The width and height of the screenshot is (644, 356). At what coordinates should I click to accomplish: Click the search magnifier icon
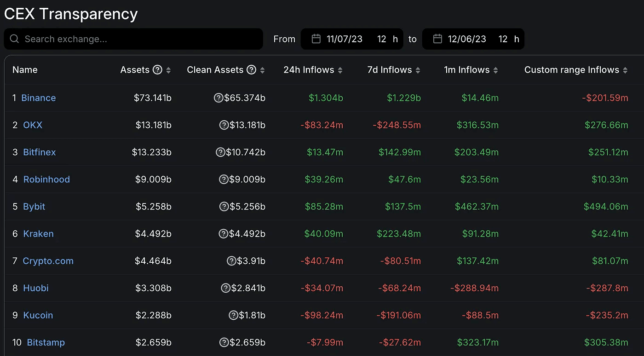14,39
